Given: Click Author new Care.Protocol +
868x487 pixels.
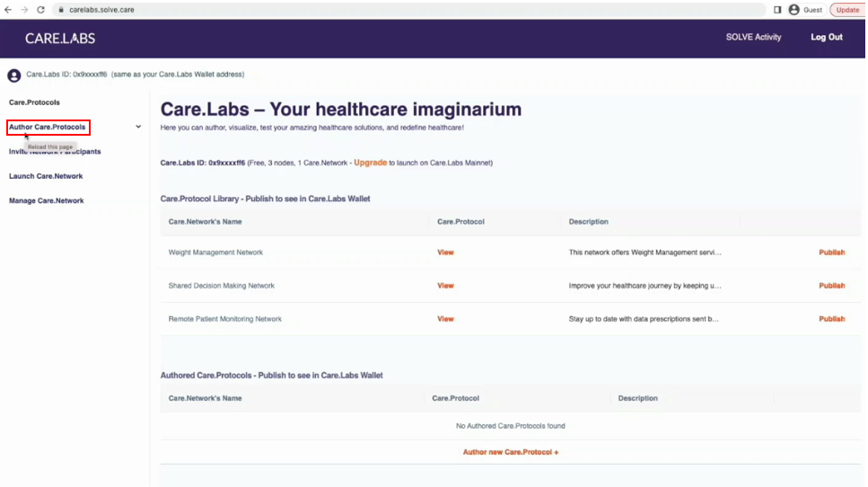Looking at the screenshot, I should (x=510, y=452).
